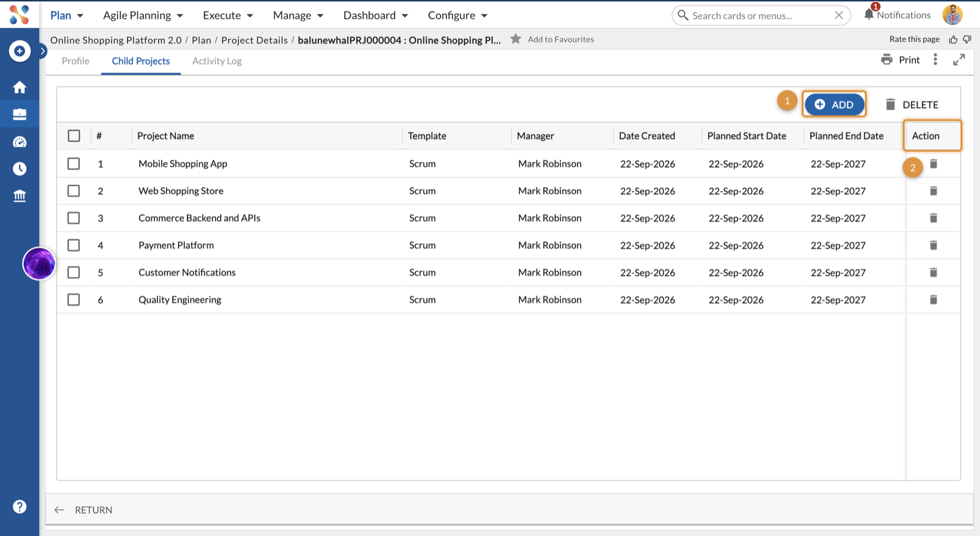Tick the Mobile Shopping App checkbox
Screen dimensions: 980x536
(x=73, y=164)
